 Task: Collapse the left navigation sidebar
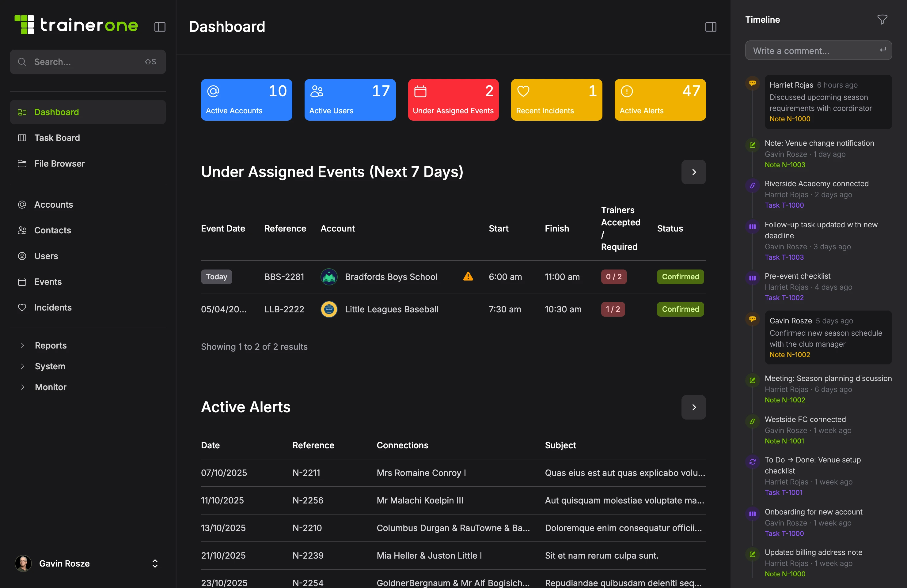click(160, 27)
